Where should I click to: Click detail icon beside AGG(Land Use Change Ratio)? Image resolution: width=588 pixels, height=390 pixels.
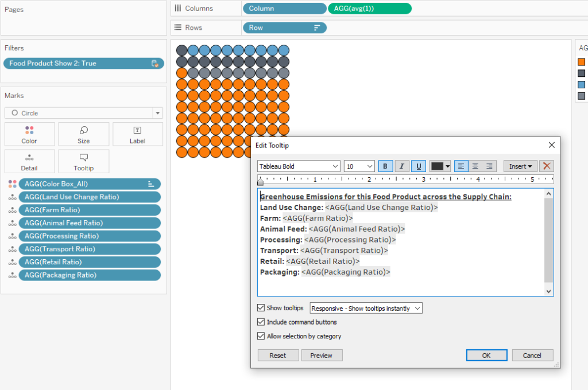coord(13,197)
